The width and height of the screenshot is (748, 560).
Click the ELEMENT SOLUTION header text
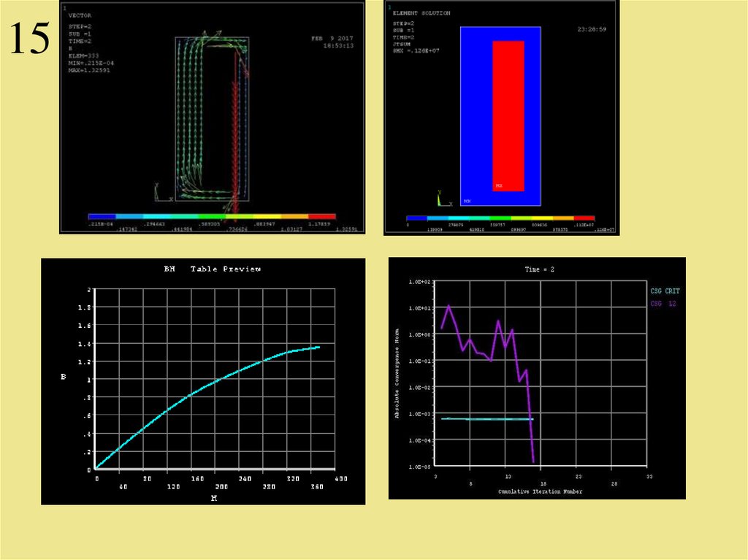click(x=421, y=13)
